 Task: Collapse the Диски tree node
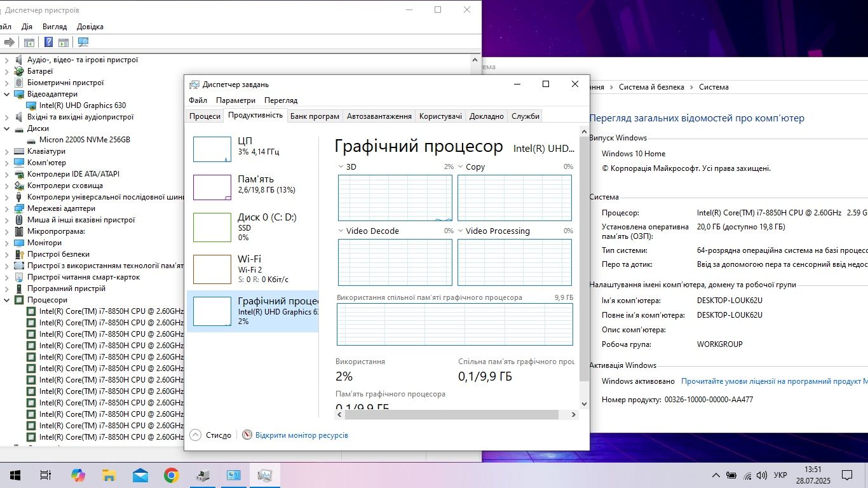pos(6,128)
